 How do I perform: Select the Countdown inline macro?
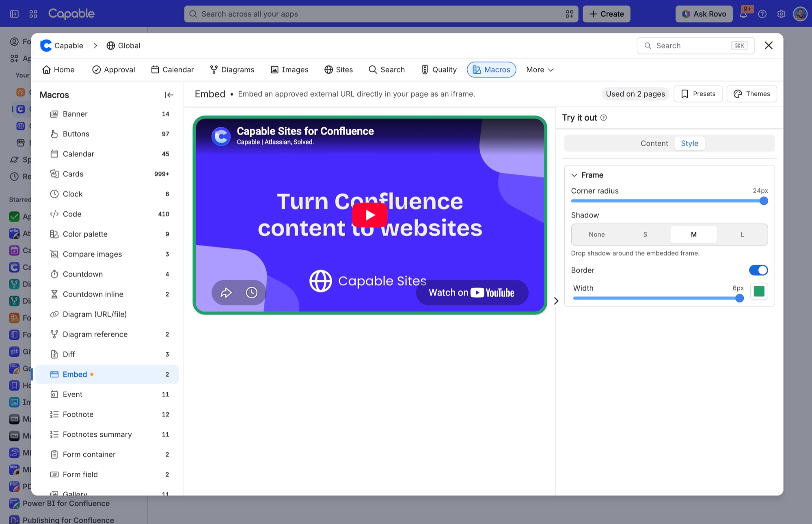pyautogui.click(x=107, y=294)
